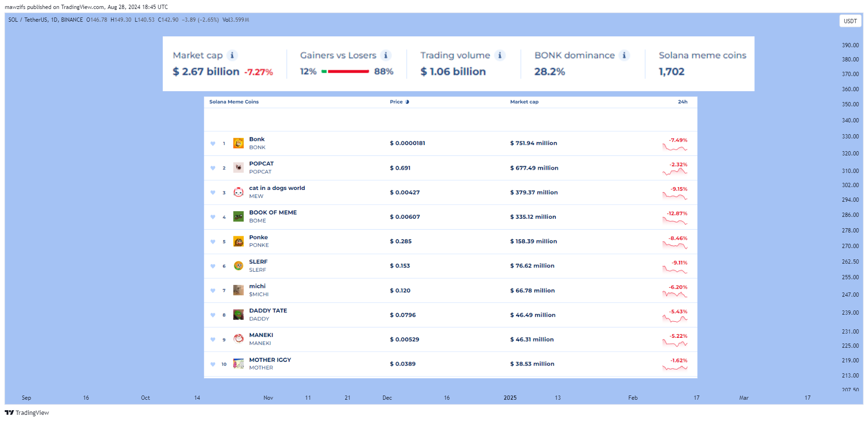Favorite Ponke with the heart icon

tap(213, 242)
